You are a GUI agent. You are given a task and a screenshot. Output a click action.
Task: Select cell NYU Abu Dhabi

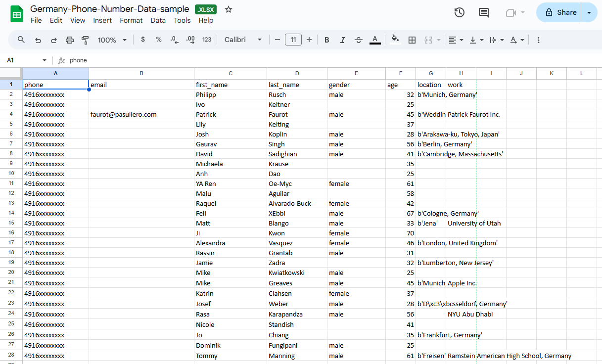461,314
